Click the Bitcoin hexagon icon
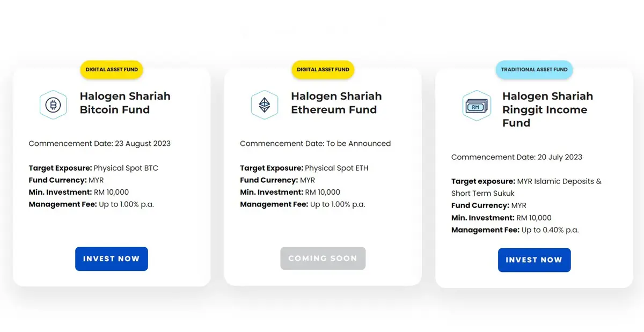This screenshot has height=332, width=644. [x=53, y=105]
